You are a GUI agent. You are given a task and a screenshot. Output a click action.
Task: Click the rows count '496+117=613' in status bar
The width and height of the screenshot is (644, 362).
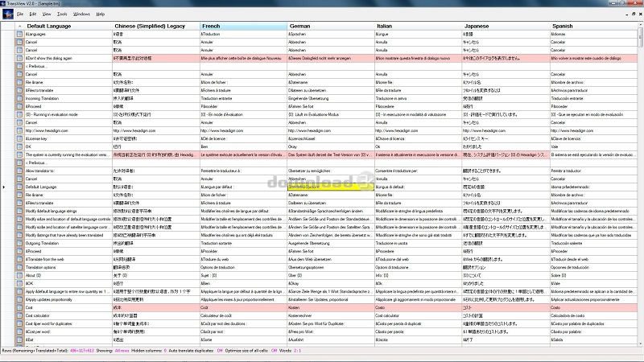pos(82,351)
